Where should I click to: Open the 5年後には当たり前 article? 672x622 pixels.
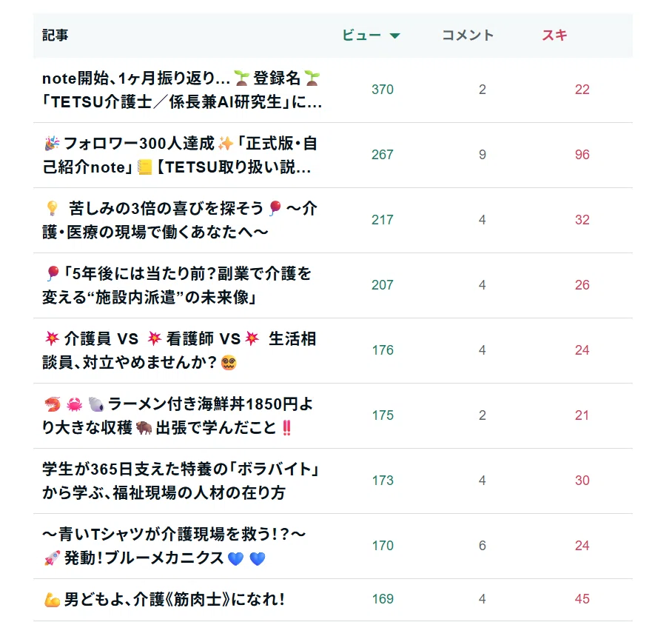[177, 286]
